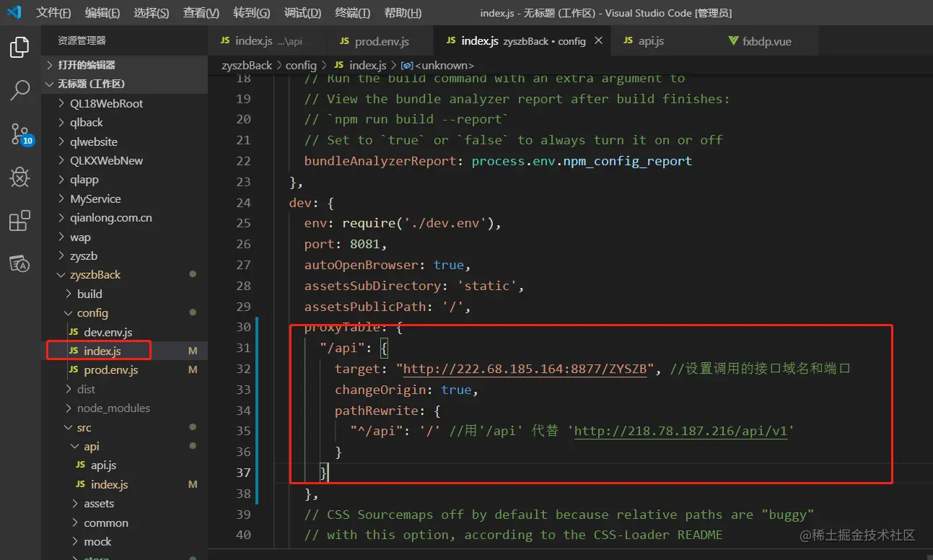Switch to the fxbdp.vue editor tab

(766, 41)
